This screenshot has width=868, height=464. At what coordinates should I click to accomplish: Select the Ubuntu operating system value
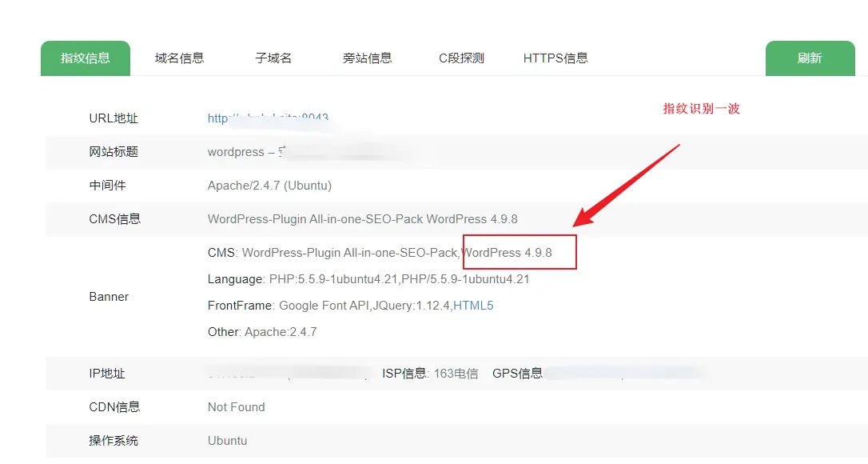(x=228, y=441)
